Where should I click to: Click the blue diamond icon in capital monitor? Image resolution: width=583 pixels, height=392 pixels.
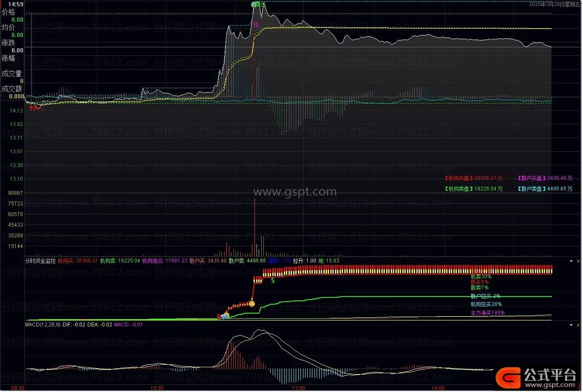pos(224,317)
